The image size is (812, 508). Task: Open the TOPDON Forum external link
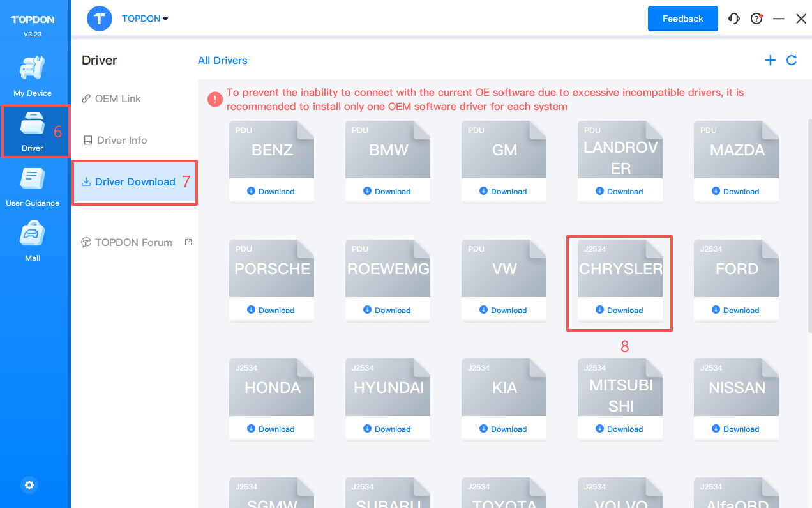click(x=133, y=242)
